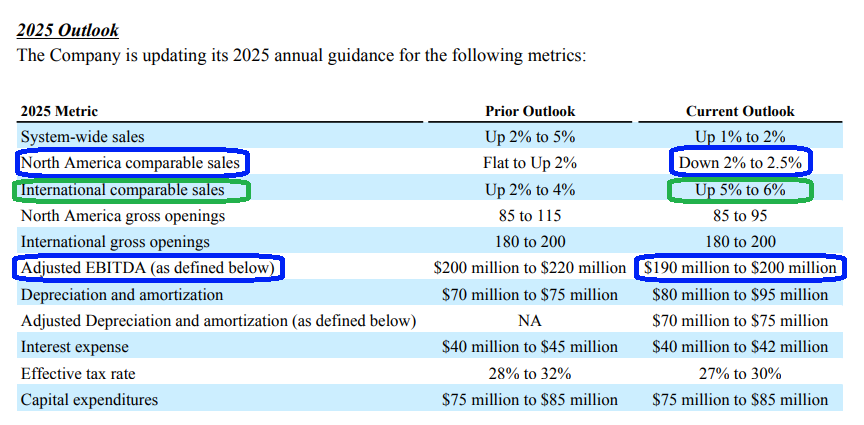
Task: Click the circled 'Down 2% to 2.5%' value
Action: coord(740,163)
